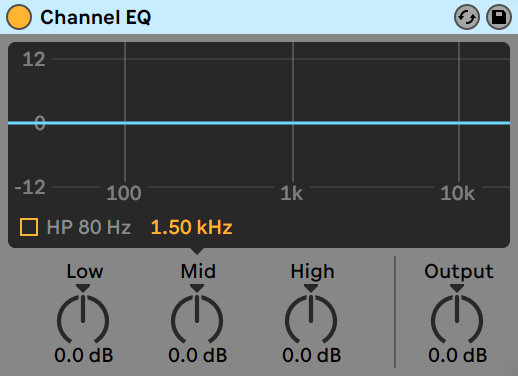Enable the HP 80 Hz checkbox
The image size is (518, 376).
29,227
